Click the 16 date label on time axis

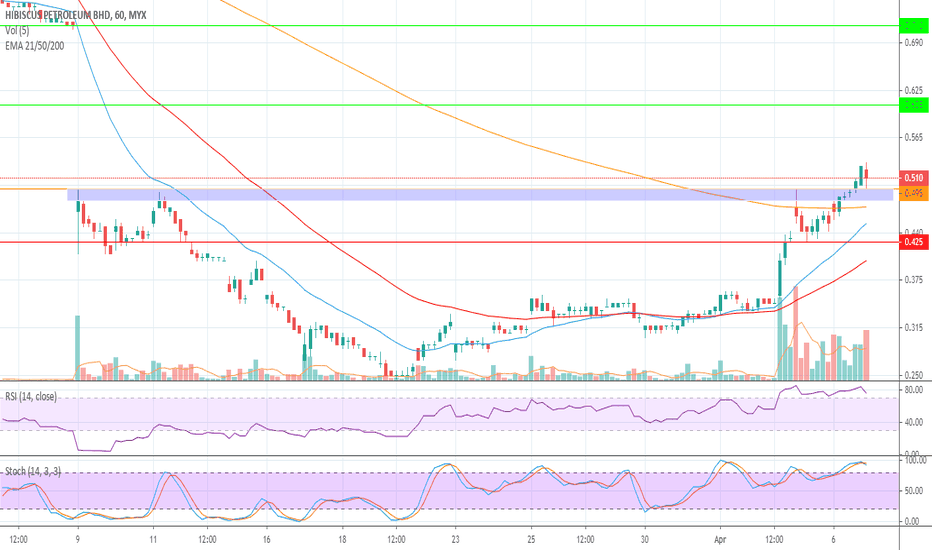tap(266, 540)
